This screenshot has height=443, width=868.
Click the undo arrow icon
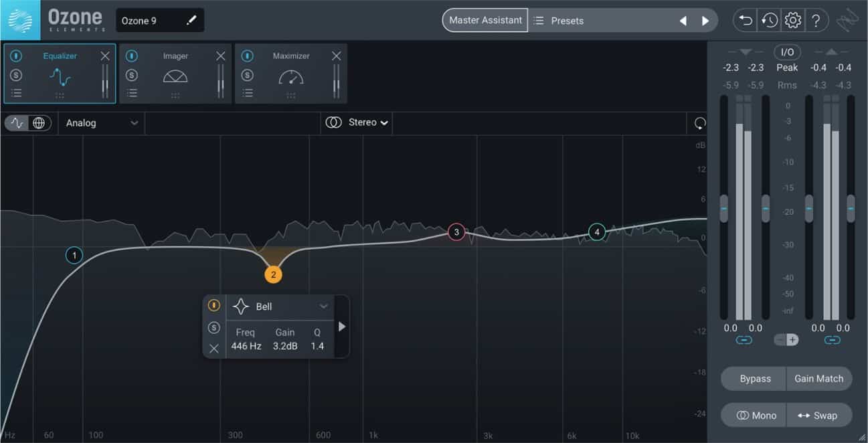pos(745,20)
